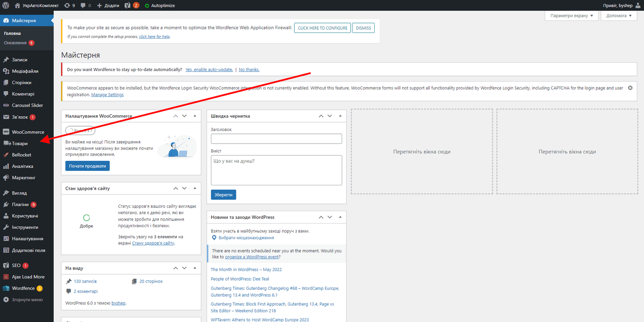The image size is (644, 322).
Task: Follow click here for help link
Action: click(x=154, y=37)
